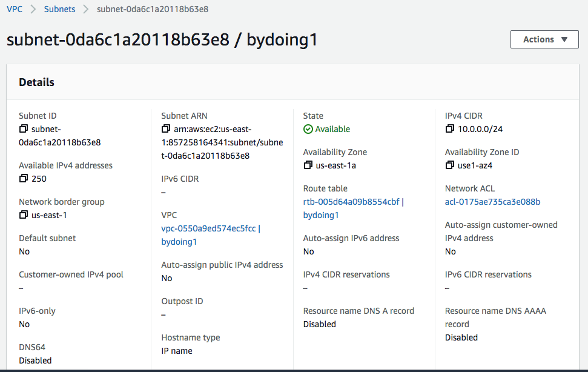
Task: Click the subnet page title heading
Action: pyautogui.click(x=162, y=40)
